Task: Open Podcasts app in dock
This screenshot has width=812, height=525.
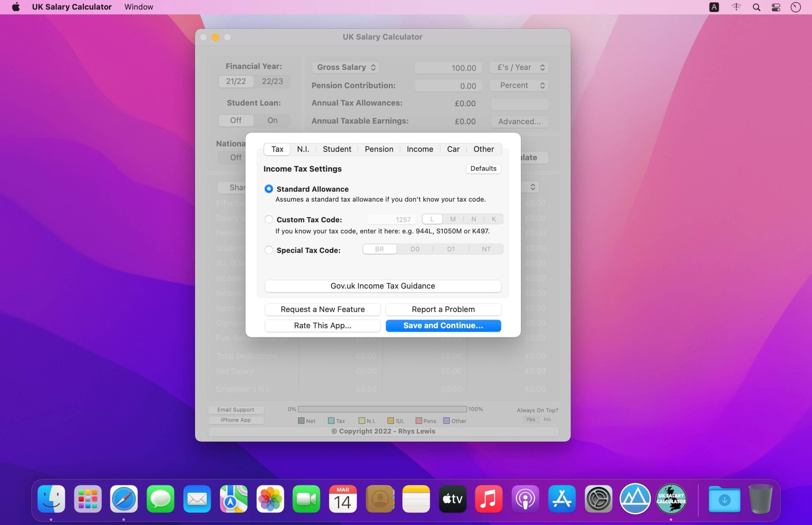Action: [525, 499]
